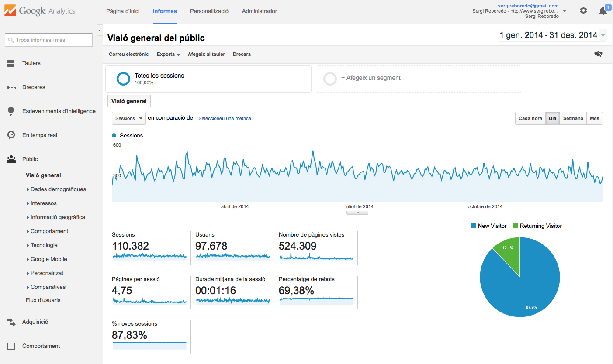
Task: Open the account selector dropdown arrow
Action: coord(565,11)
